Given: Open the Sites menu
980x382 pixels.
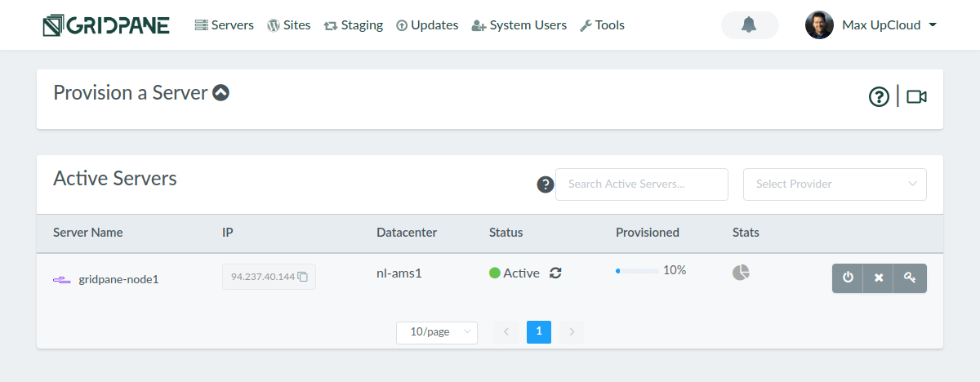Looking at the screenshot, I should point(288,25).
